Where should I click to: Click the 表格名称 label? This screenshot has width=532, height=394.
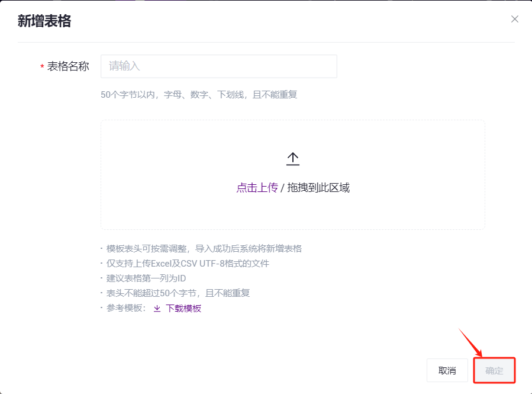click(68, 66)
